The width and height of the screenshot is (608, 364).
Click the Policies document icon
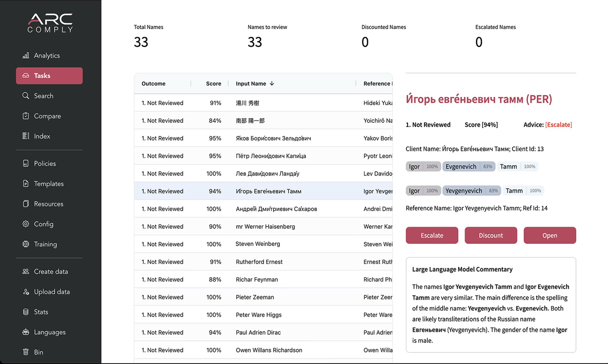point(26,163)
